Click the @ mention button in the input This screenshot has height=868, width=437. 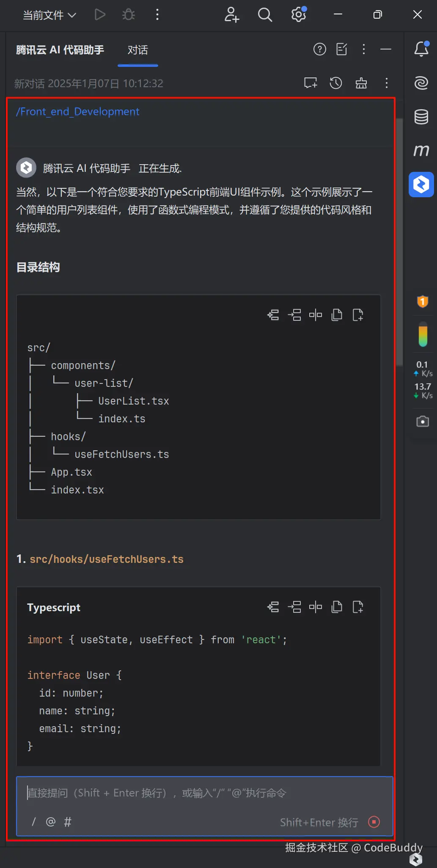point(51,822)
